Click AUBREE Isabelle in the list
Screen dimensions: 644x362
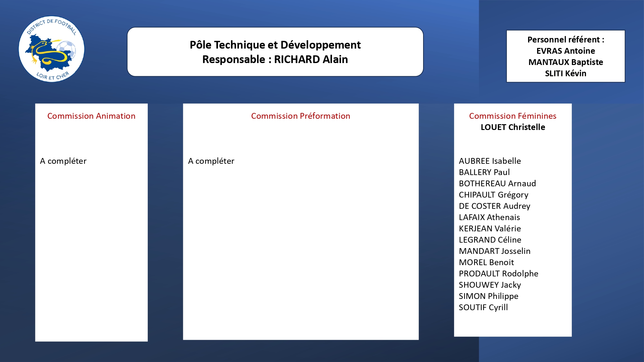click(x=490, y=161)
